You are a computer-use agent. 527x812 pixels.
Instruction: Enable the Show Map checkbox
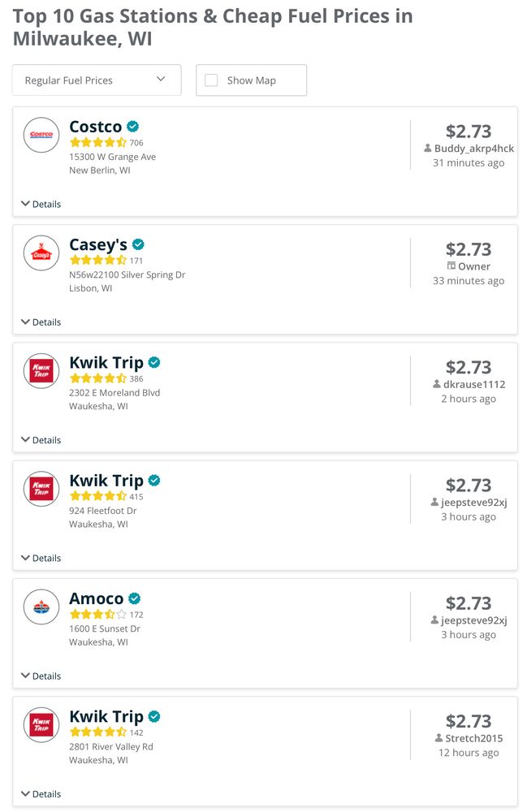(211, 80)
